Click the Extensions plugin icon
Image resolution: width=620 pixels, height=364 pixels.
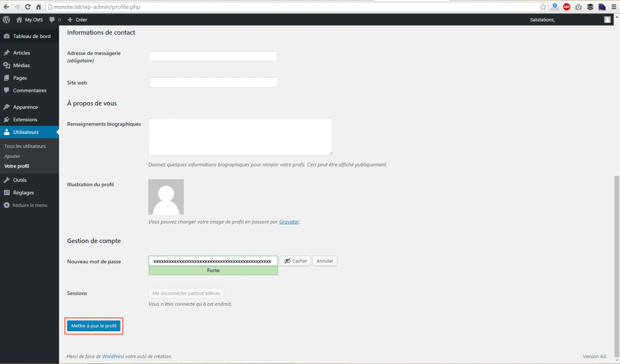pyautogui.click(x=6, y=119)
